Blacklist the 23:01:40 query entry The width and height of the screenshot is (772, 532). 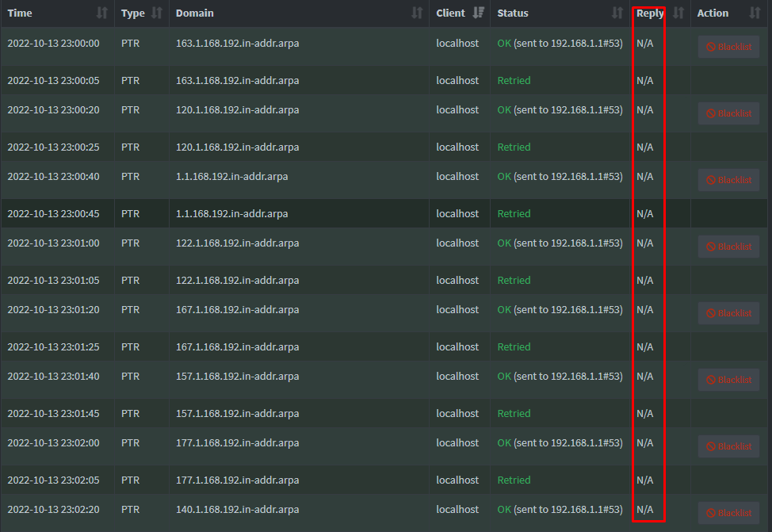click(x=728, y=380)
